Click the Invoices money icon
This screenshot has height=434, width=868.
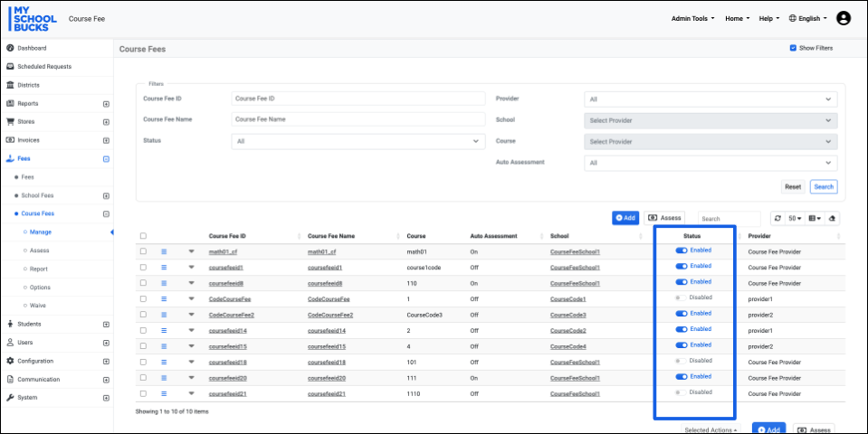tap(10, 140)
